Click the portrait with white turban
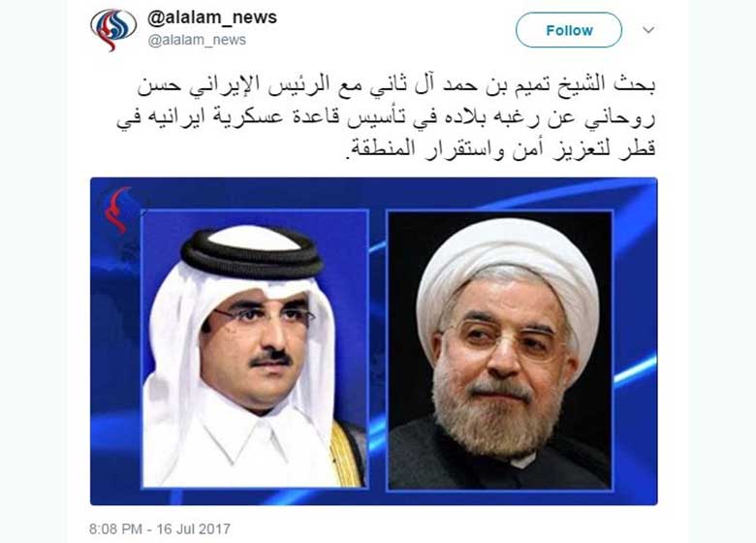756x543 pixels. point(500,351)
